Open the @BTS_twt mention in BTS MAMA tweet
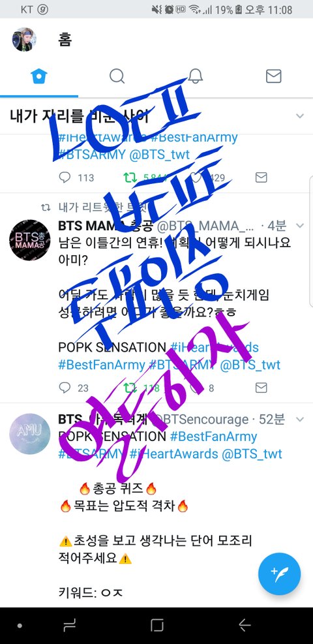The width and height of the screenshot is (313, 644). click(250, 365)
